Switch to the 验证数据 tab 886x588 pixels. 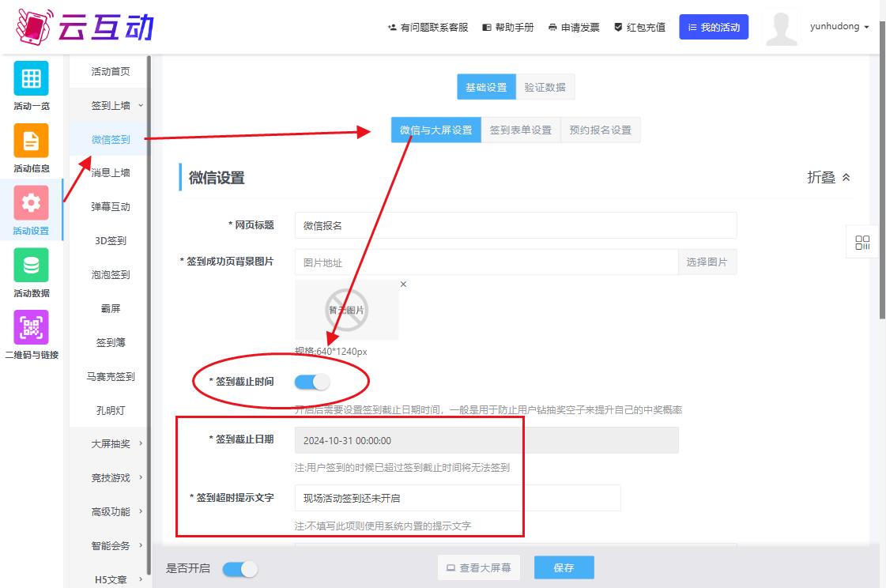[545, 88]
